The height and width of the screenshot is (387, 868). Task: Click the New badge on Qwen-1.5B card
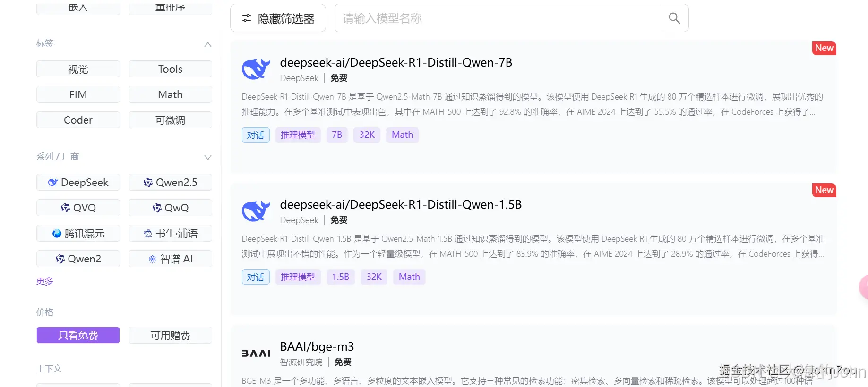pos(824,190)
